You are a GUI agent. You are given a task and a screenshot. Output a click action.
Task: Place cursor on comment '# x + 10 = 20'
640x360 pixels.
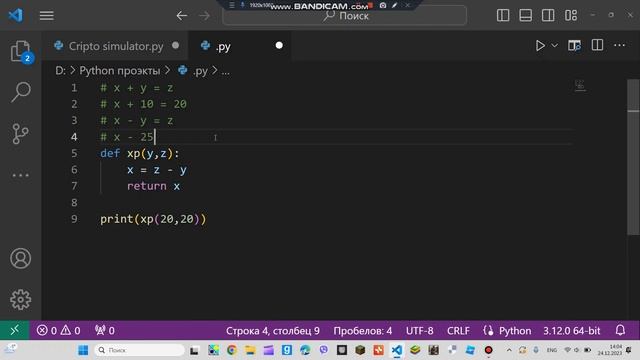tap(143, 104)
